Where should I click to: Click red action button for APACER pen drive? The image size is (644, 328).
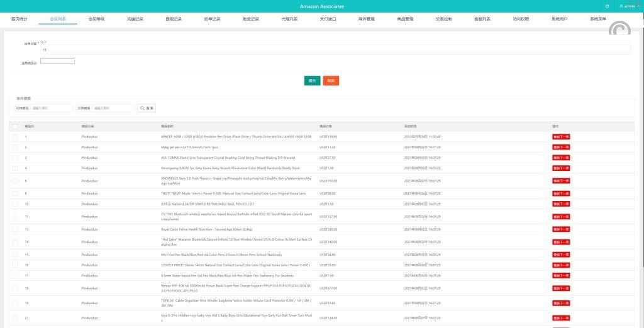[561, 136]
